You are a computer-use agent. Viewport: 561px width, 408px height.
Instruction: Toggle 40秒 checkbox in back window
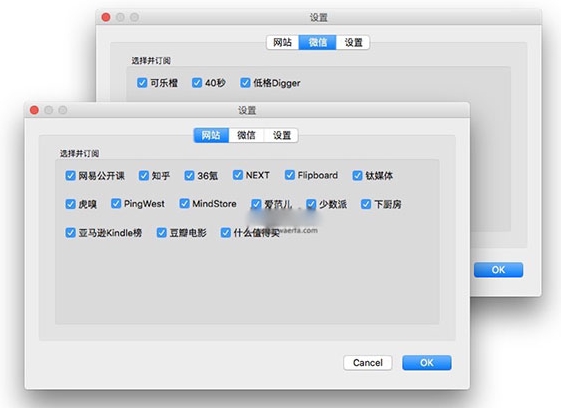[x=197, y=83]
